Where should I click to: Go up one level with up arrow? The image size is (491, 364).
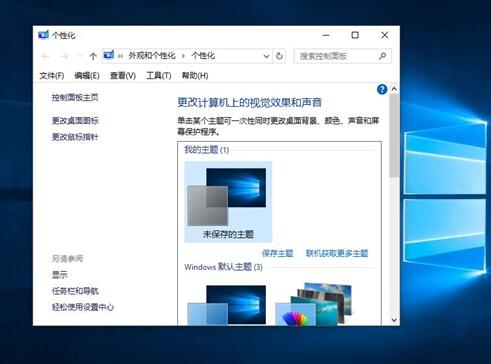click(93, 56)
